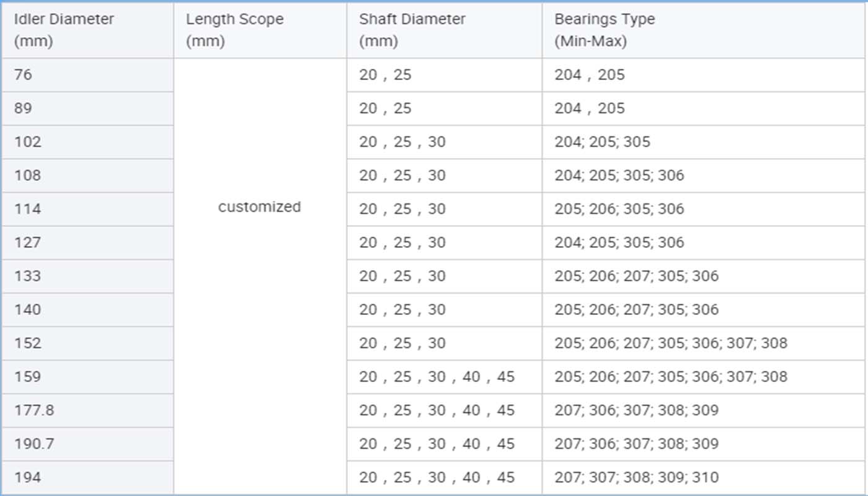Click bearings cell 204; 205; 305
868x496 pixels.
coord(704,142)
